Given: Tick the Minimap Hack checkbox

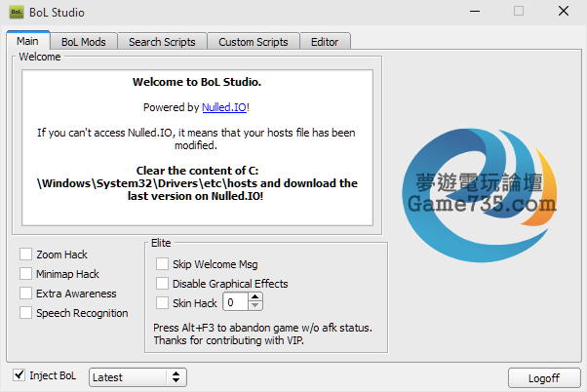Looking at the screenshot, I should (25, 274).
